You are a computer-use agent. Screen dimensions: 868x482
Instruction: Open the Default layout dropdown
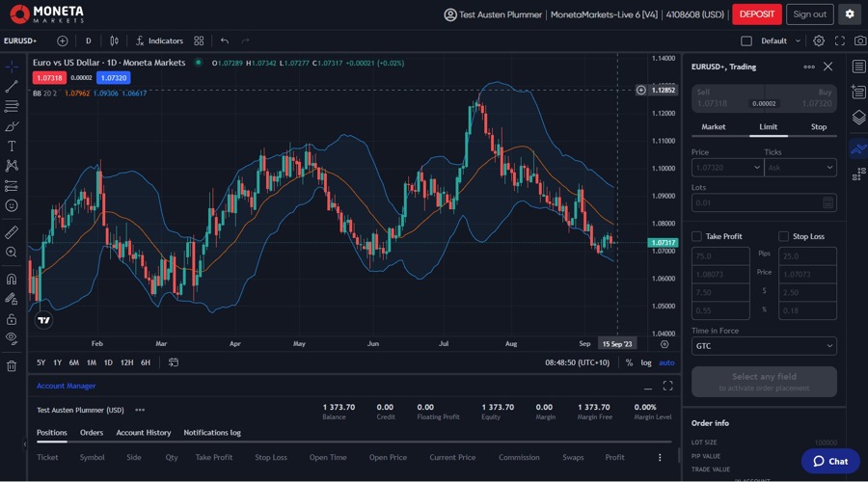pyautogui.click(x=779, y=40)
